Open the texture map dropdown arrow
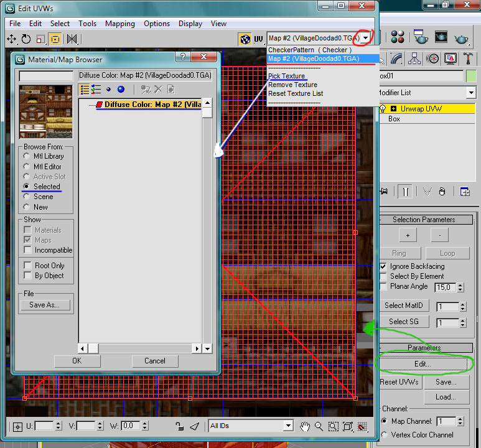Viewport: 481px width, 448px height. click(x=366, y=38)
